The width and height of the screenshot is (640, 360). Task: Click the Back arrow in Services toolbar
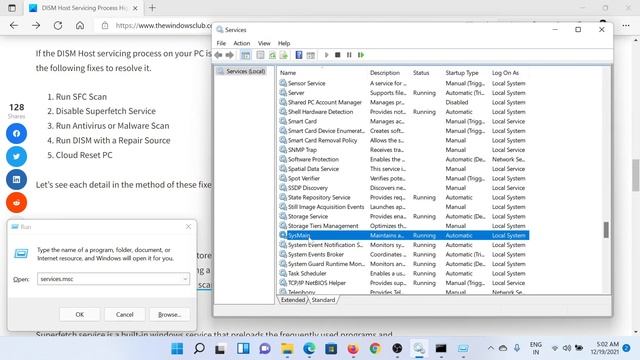pyautogui.click(x=218, y=55)
